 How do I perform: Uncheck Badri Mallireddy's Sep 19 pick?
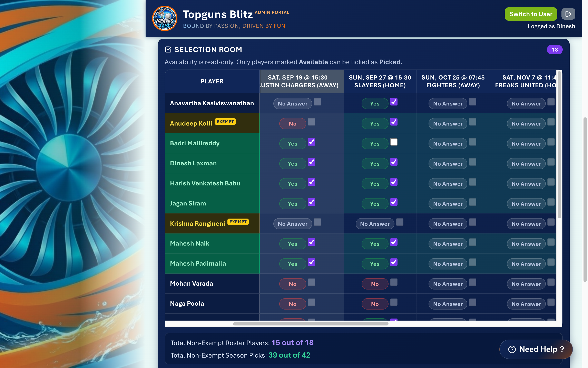click(312, 142)
